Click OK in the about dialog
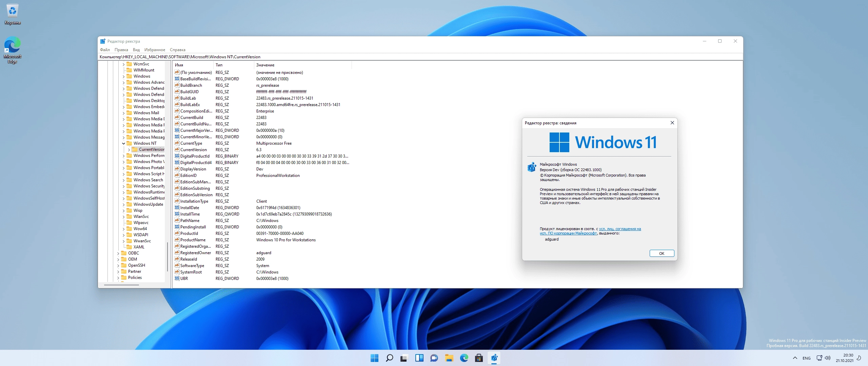 coord(662,253)
